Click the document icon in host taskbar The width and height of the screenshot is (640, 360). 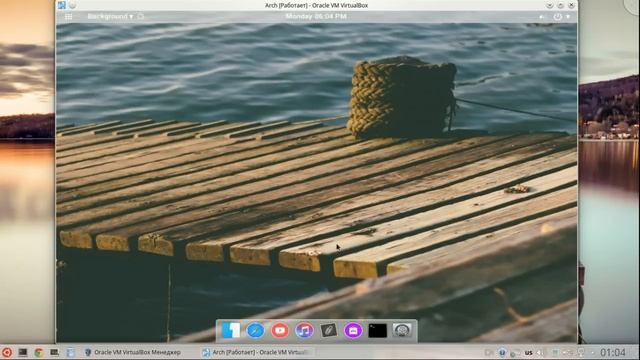point(70,352)
